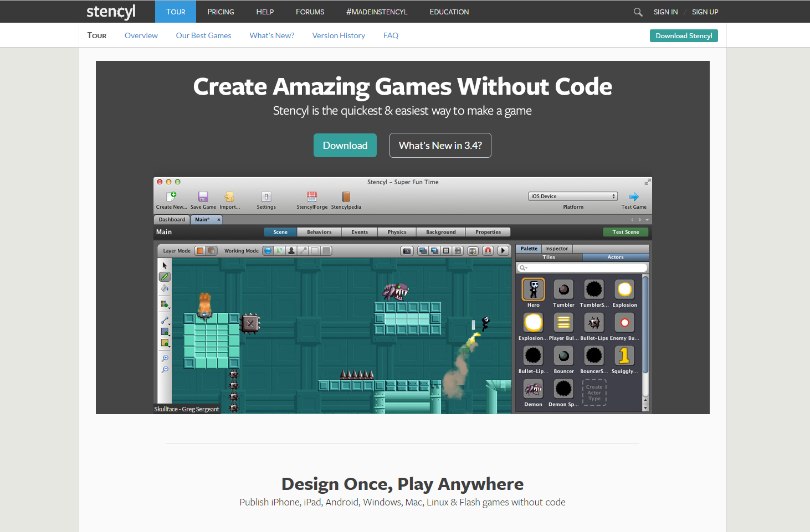Toggle snapping with the magnet icon
Viewport: 810px width, 532px height.
(x=488, y=251)
